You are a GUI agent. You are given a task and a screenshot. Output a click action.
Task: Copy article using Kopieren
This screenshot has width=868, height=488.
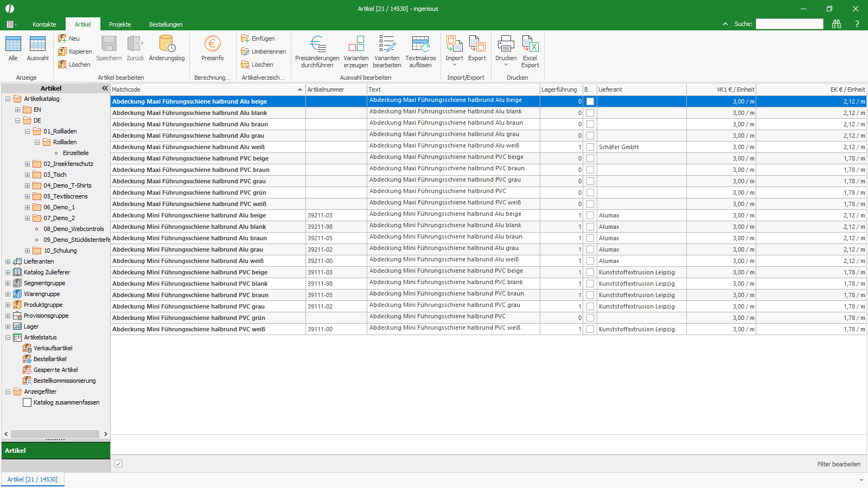point(75,52)
